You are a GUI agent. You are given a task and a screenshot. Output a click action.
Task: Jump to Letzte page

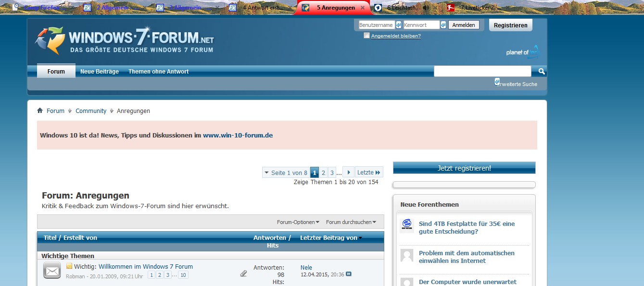[x=369, y=172]
